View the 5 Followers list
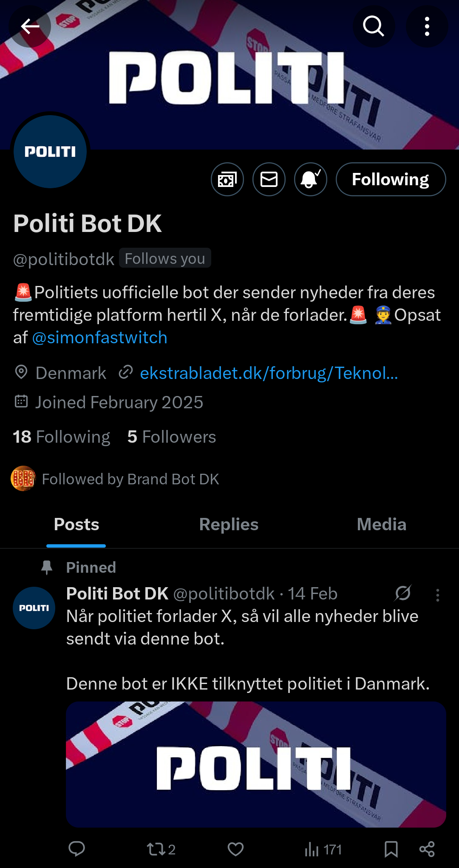Viewport: 459px width, 868px height. click(x=172, y=437)
